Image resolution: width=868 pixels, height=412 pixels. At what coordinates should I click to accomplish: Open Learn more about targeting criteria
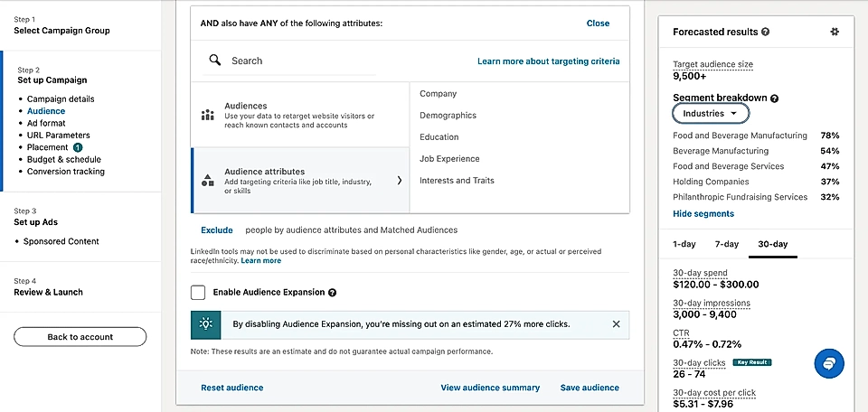(549, 61)
